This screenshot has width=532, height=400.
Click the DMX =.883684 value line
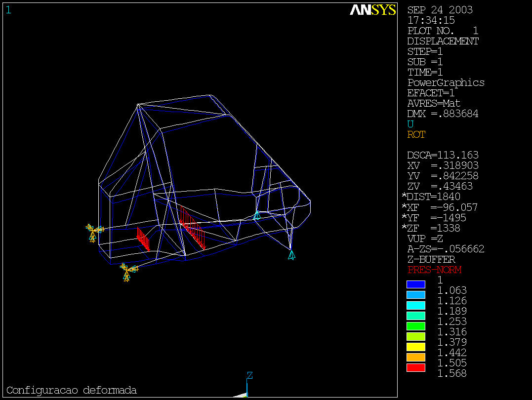click(x=443, y=114)
